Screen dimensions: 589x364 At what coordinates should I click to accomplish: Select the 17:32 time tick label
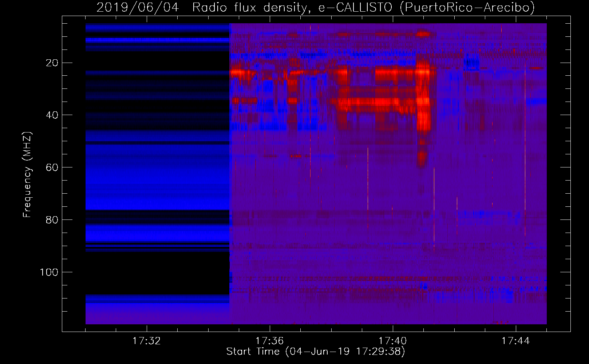(x=146, y=341)
